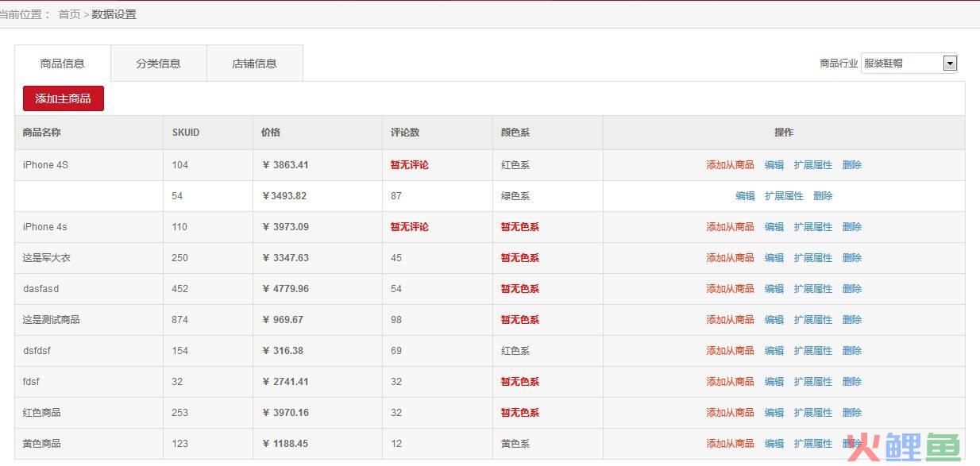
Task: Click 添加从商品 for 红色商品
Action: click(730, 413)
